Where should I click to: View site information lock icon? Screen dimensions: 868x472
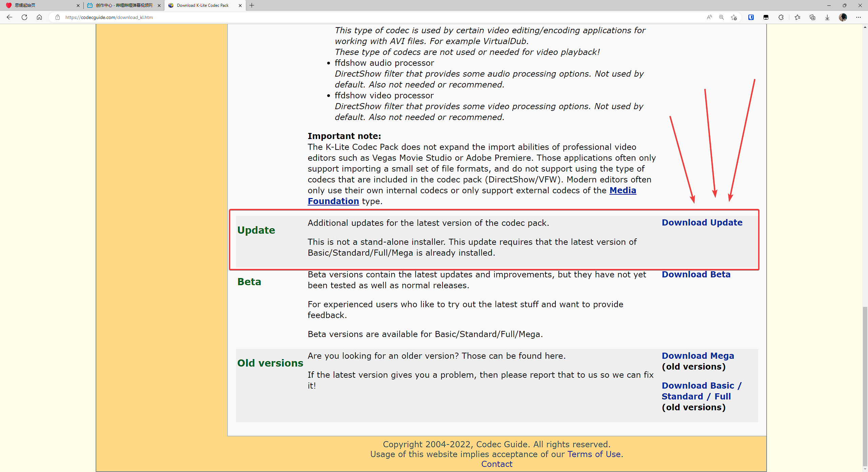pyautogui.click(x=58, y=17)
